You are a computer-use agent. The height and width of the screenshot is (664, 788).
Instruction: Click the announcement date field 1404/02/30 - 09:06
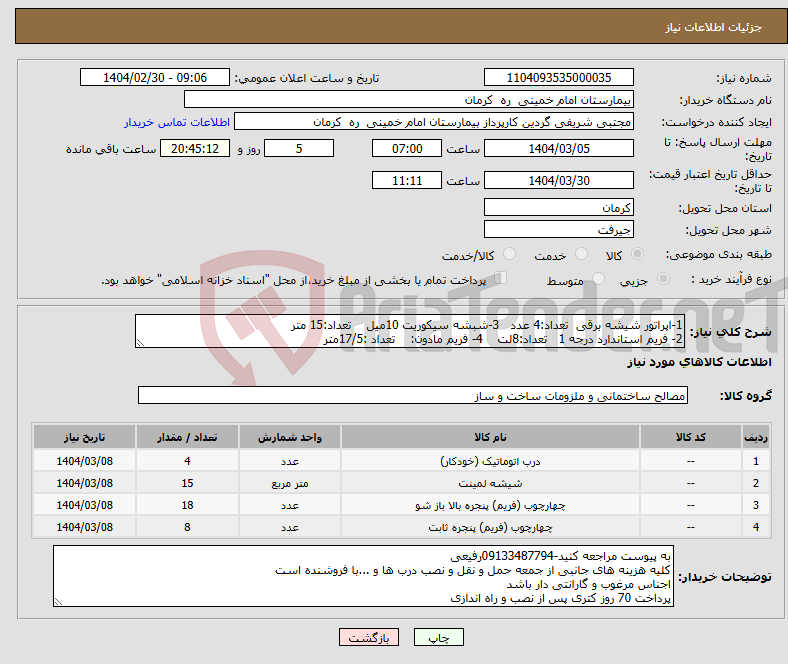[x=155, y=78]
